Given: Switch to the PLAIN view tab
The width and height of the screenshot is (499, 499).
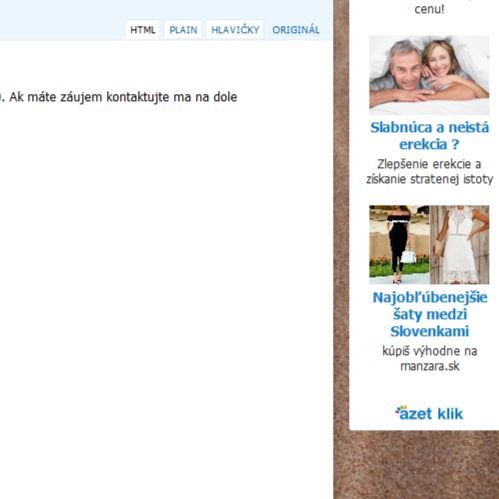Looking at the screenshot, I should [x=183, y=30].
